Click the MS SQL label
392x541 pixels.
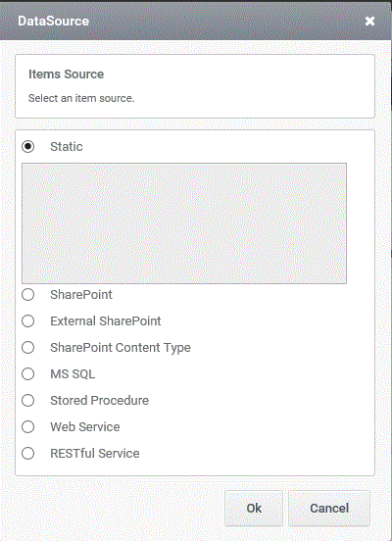pyautogui.click(x=73, y=374)
